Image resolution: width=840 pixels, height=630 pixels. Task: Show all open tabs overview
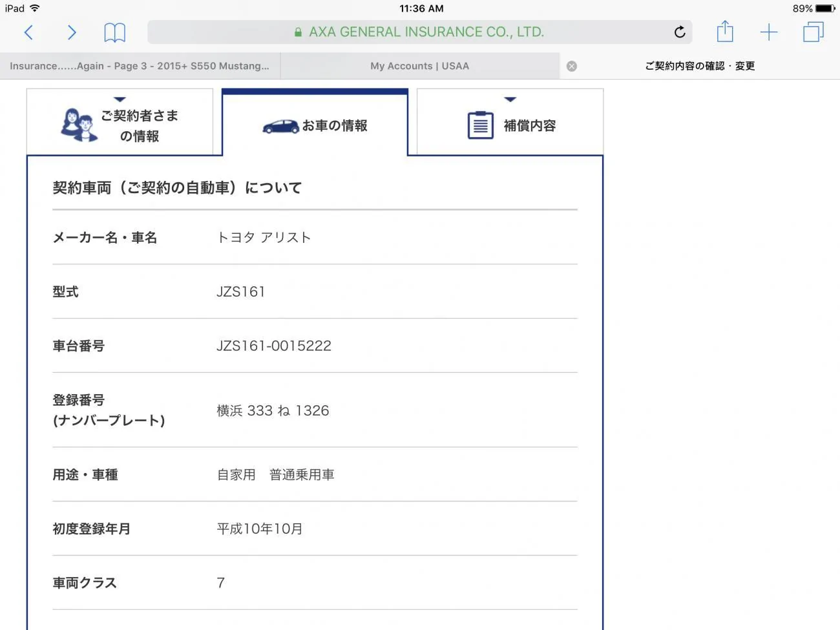click(813, 32)
